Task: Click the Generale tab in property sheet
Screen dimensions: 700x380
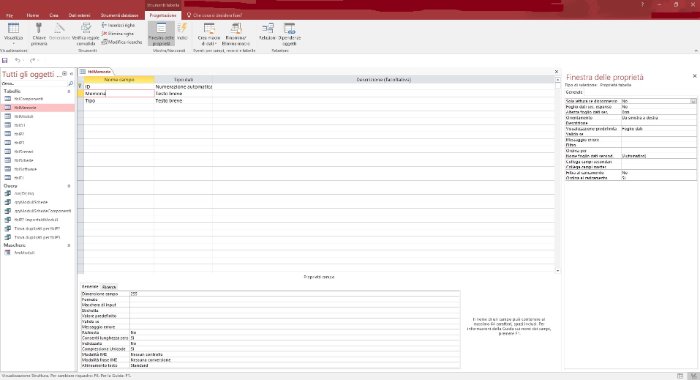Action: click(574, 92)
